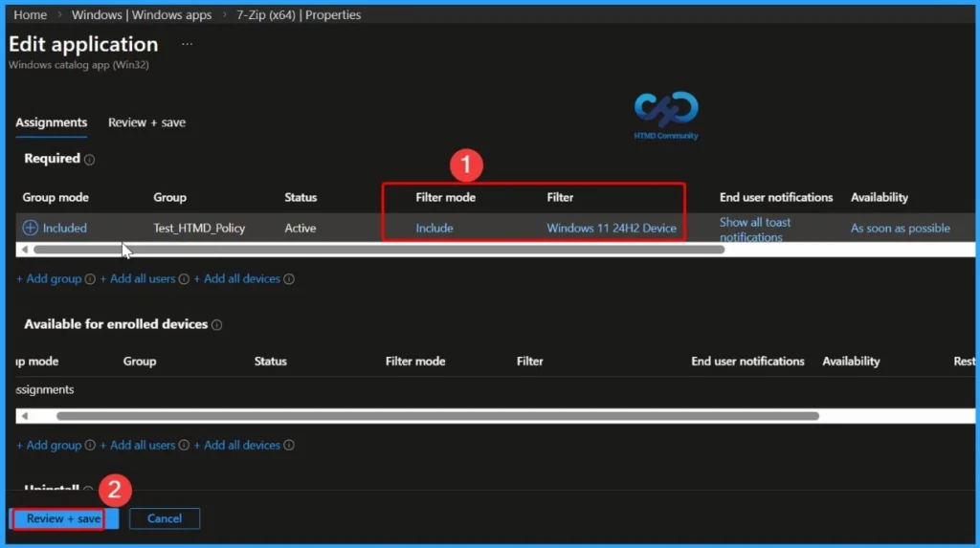Click End user notifications header in Required table
The width and height of the screenshot is (980, 548).
pyautogui.click(x=776, y=197)
